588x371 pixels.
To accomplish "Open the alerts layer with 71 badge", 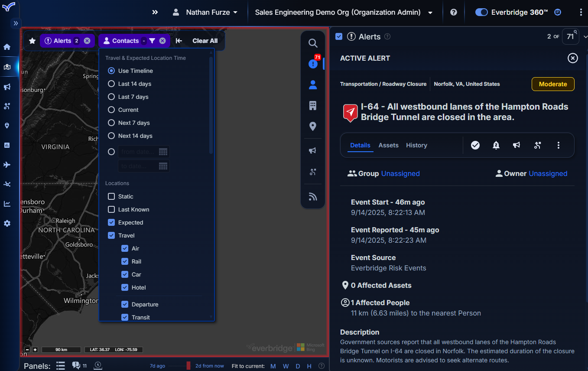I will pos(312,64).
